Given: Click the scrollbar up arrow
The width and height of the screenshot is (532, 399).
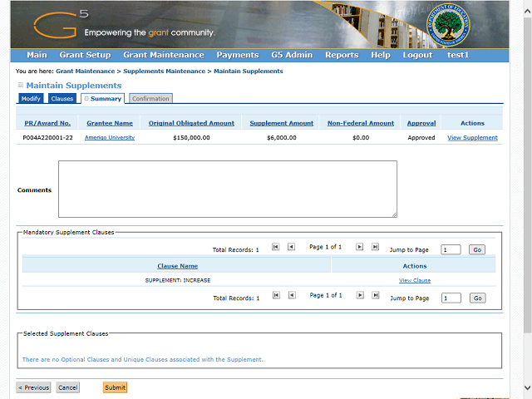Looking at the screenshot, I should tap(527, 11).
